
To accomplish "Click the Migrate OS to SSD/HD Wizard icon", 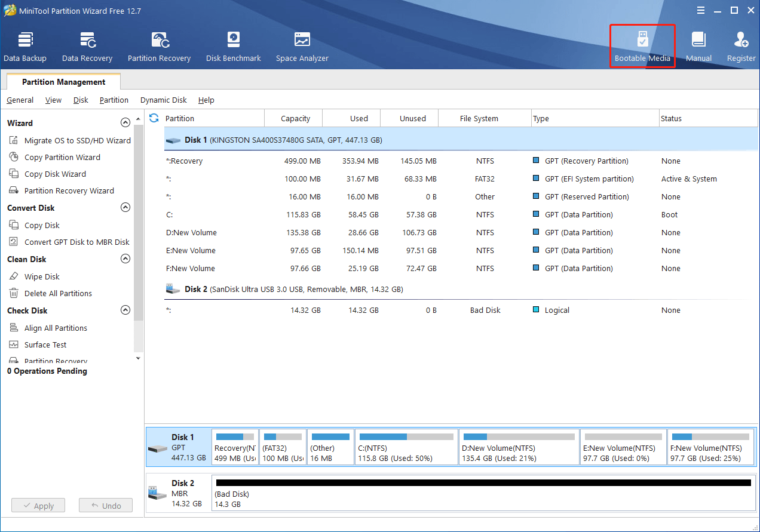I will [14, 140].
